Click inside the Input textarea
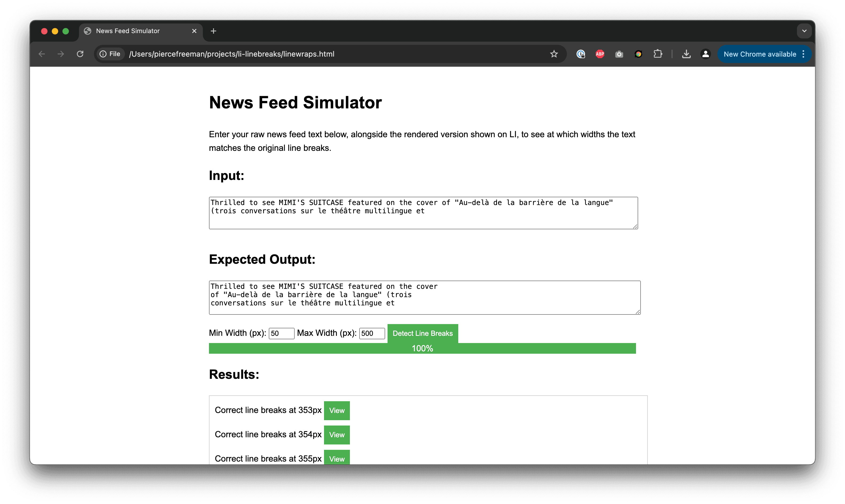 click(423, 213)
